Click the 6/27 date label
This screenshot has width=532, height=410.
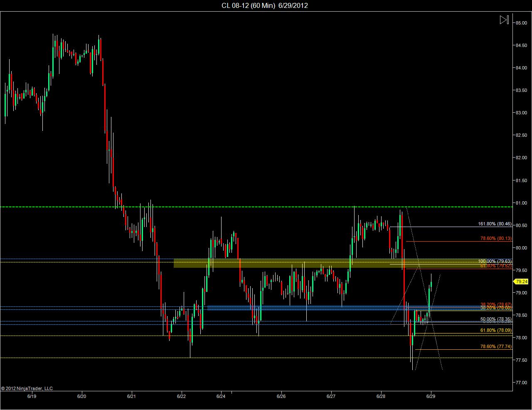pyautogui.click(x=331, y=397)
